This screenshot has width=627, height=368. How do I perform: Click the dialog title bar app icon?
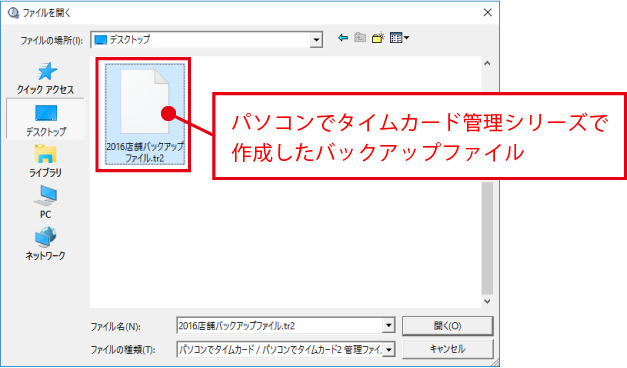(x=13, y=13)
